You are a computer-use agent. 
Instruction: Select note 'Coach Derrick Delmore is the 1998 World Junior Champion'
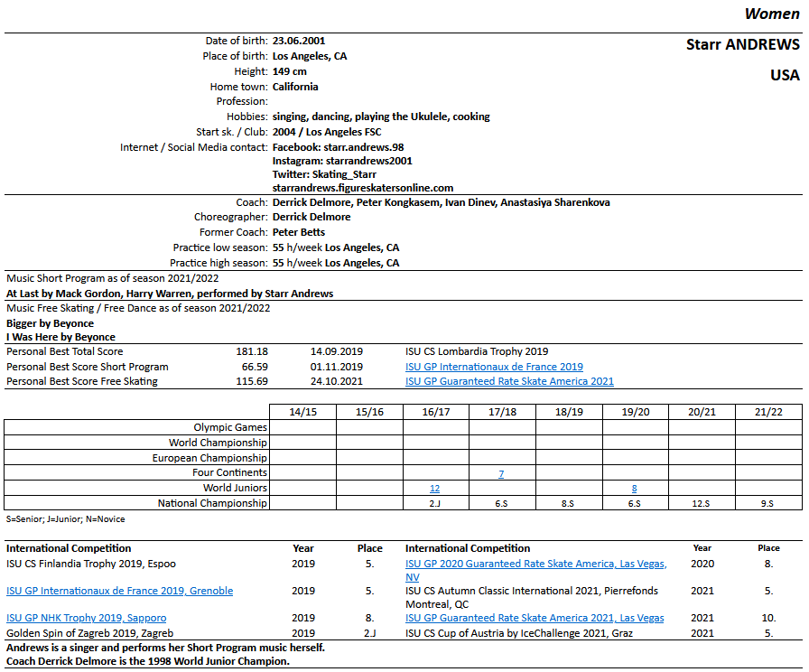point(148,661)
